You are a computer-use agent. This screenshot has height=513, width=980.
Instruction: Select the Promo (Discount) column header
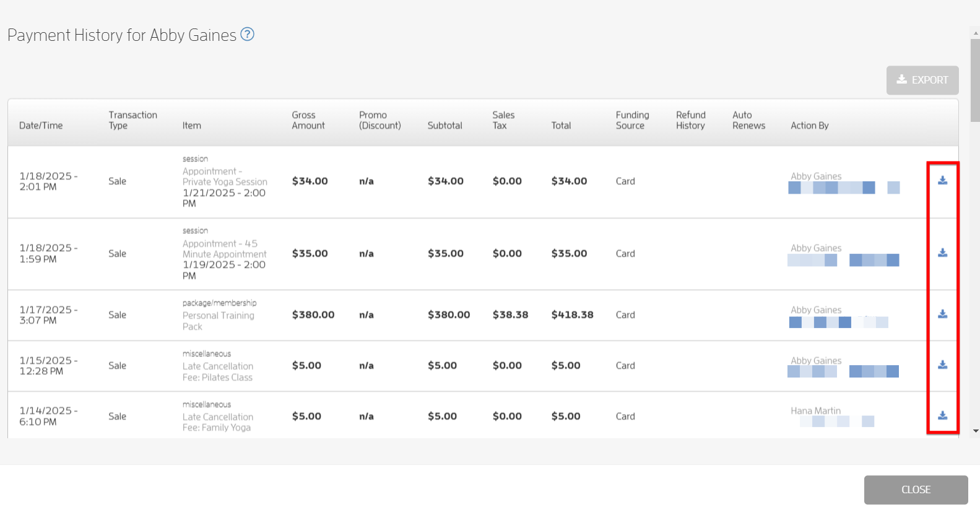pyautogui.click(x=379, y=120)
